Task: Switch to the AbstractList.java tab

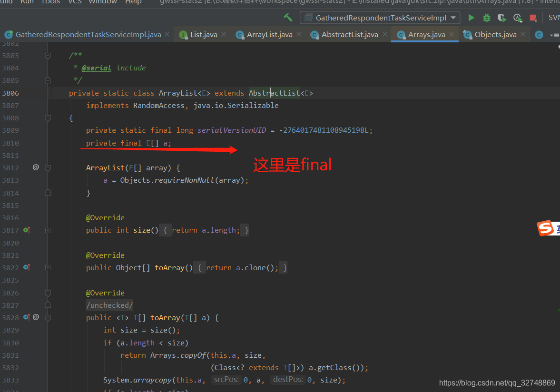Action: [x=349, y=35]
